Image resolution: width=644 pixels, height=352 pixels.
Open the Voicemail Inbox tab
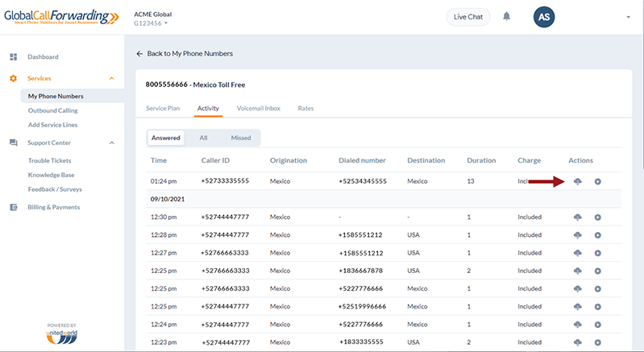click(x=259, y=108)
